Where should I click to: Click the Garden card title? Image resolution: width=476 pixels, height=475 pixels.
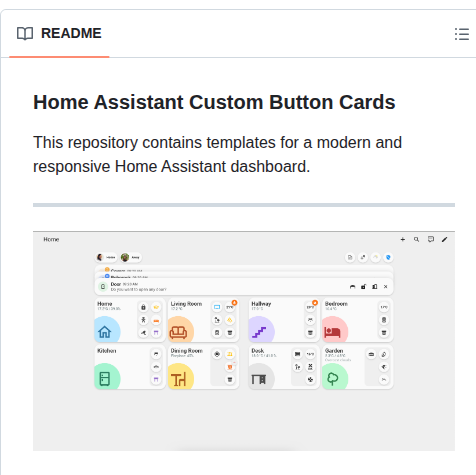[x=334, y=351]
